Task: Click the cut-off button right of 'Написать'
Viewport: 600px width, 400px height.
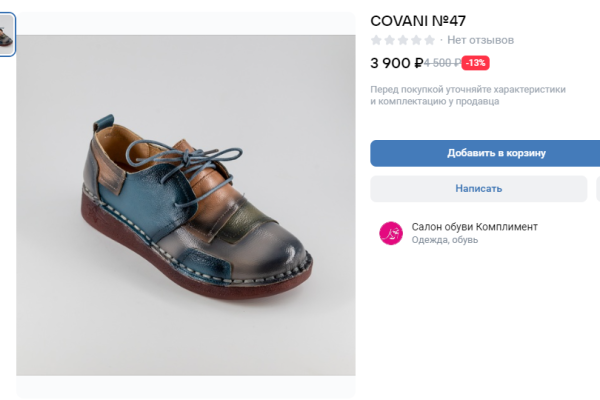Action: pyautogui.click(x=597, y=188)
